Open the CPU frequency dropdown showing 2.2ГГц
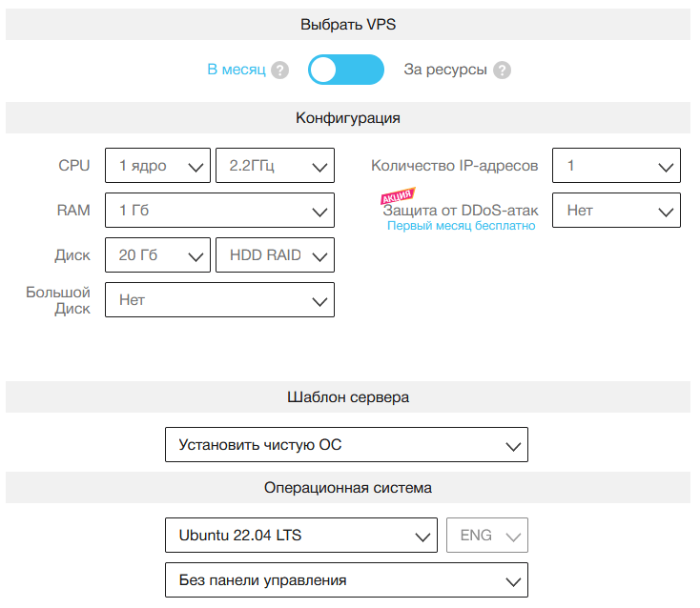The width and height of the screenshot is (700, 608). coord(276,166)
